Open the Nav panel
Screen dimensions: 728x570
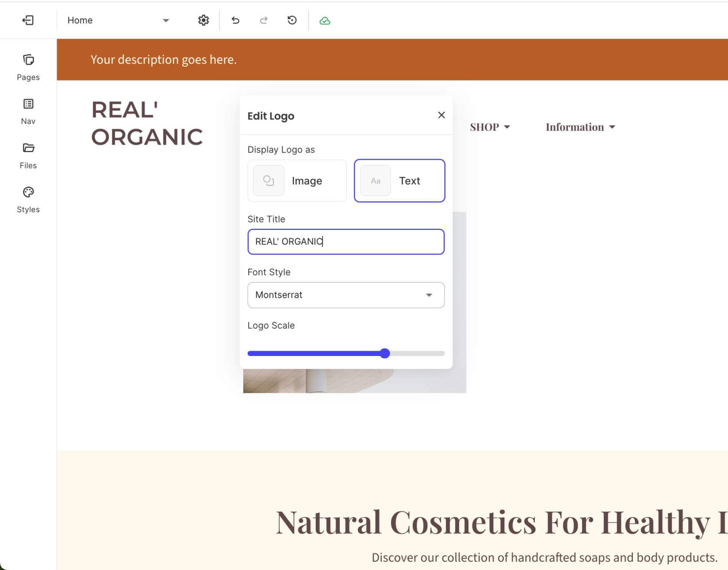[28, 111]
